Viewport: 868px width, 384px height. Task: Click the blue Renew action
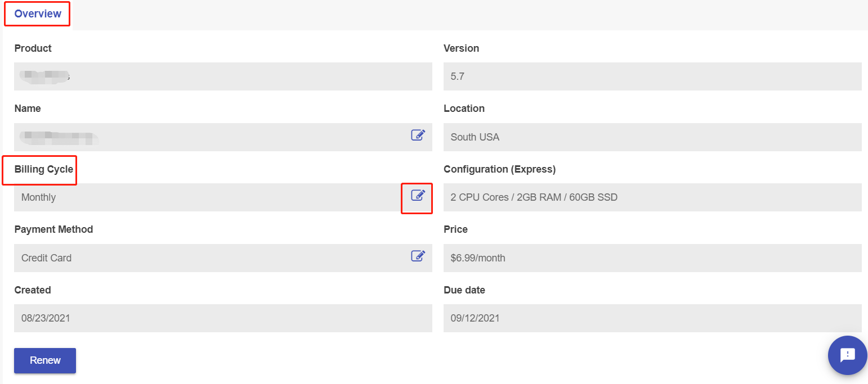tap(44, 360)
